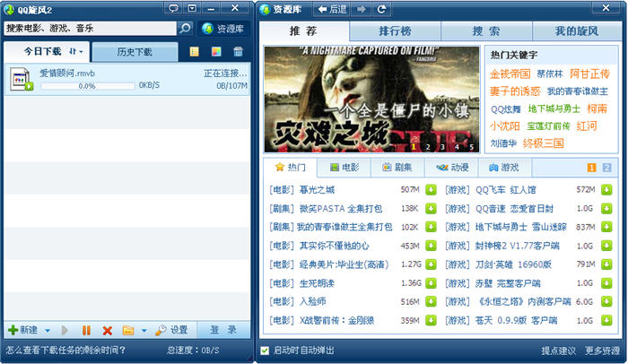Click the yellow list view icon
Image resolution: width=628 pixels, height=364 pixels.
point(195,52)
